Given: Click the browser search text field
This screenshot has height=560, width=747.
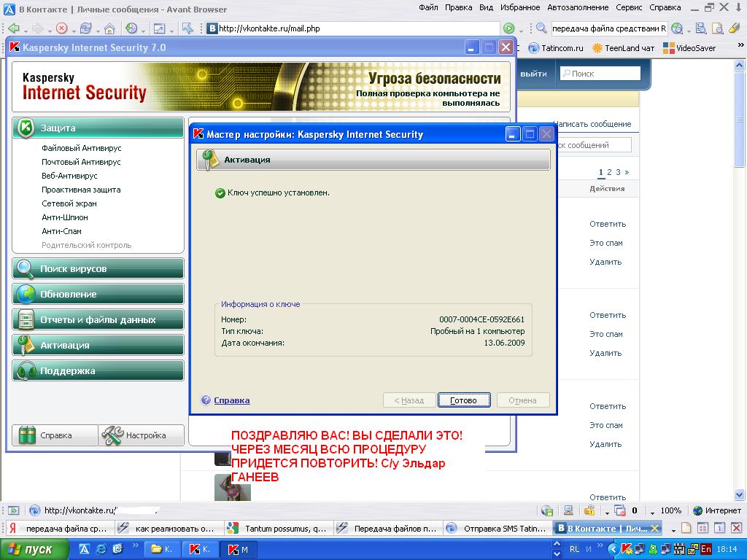Looking at the screenshot, I should point(609,28).
